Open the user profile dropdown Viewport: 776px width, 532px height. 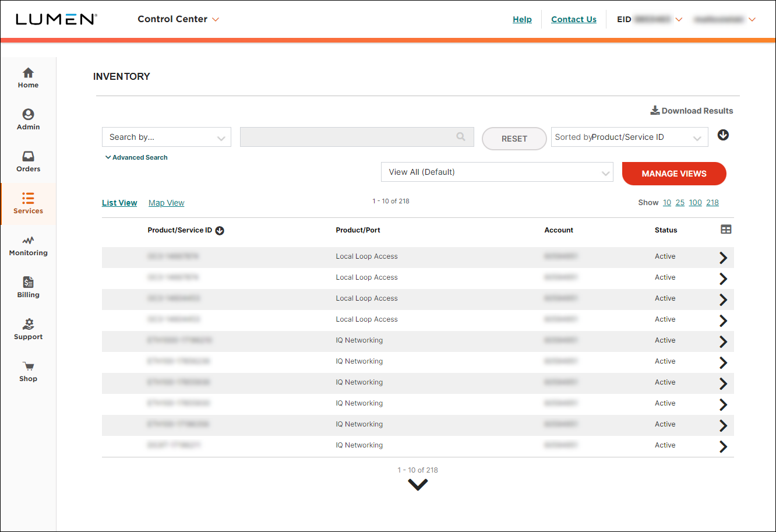(724, 19)
